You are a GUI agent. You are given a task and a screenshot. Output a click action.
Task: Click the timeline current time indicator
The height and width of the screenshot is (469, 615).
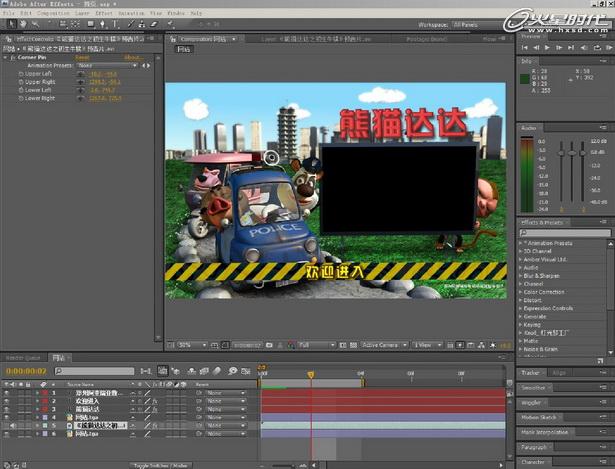311,374
